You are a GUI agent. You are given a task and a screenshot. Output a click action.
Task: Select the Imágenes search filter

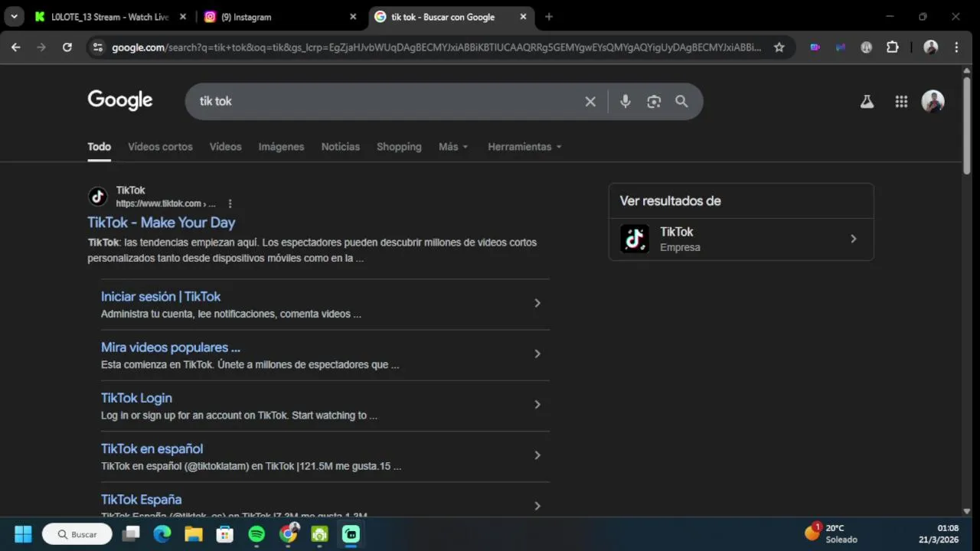click(x=281, y=147)
